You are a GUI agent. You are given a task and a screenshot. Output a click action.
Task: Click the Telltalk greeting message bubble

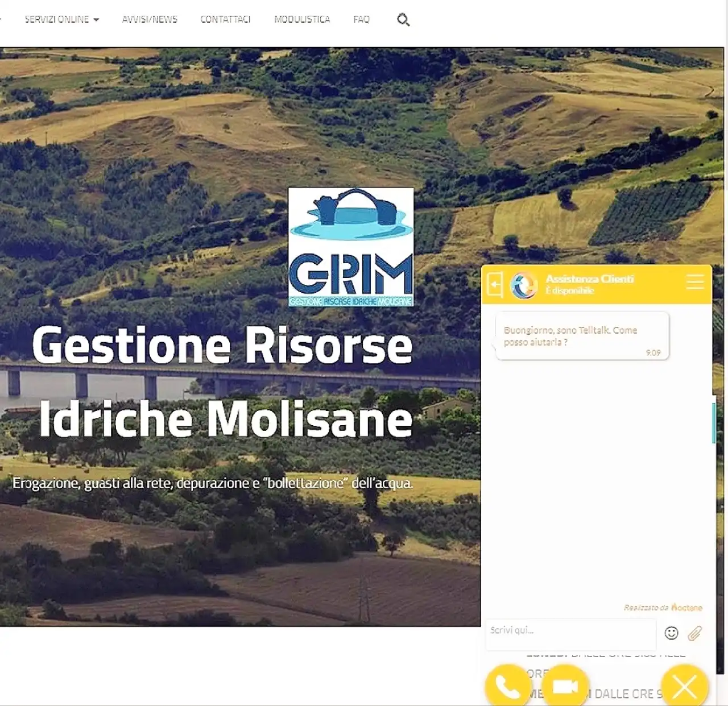(582, 336)
